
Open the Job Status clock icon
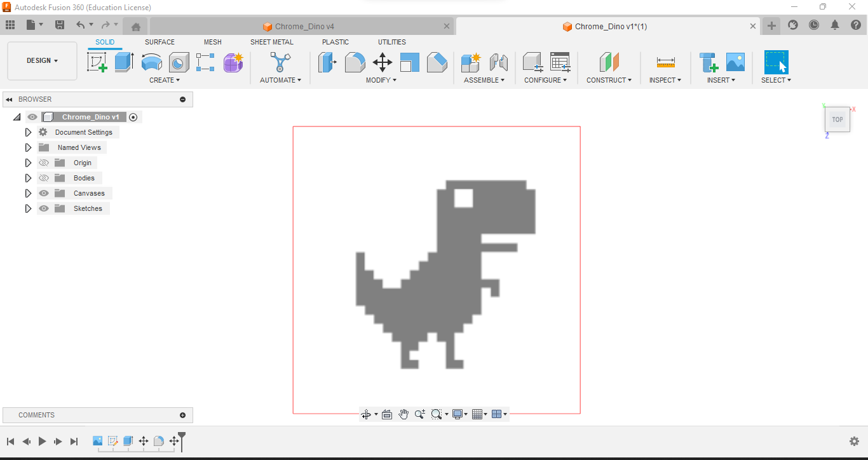point(814,25)
